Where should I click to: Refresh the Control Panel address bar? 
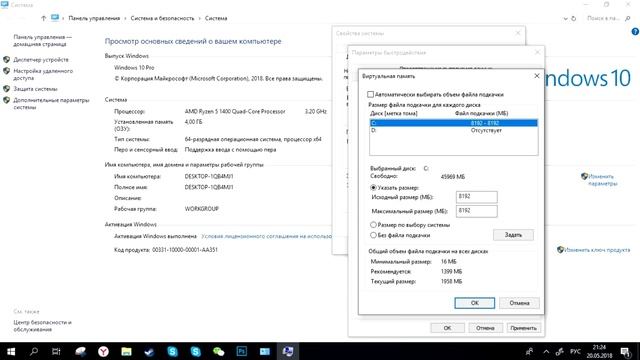[573, 18]
